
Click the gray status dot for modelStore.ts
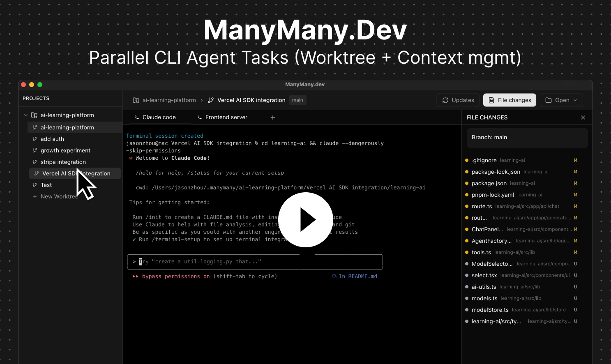(x=467, y=310)
